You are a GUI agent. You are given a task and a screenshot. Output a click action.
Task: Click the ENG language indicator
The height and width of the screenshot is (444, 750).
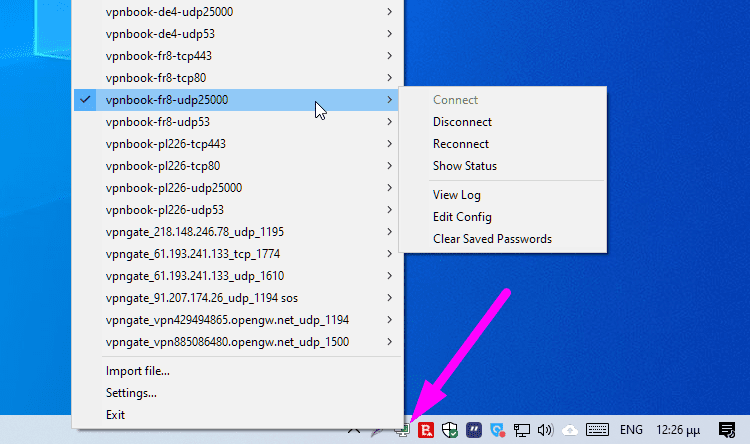pyautogui.click(x=631, y=430)
